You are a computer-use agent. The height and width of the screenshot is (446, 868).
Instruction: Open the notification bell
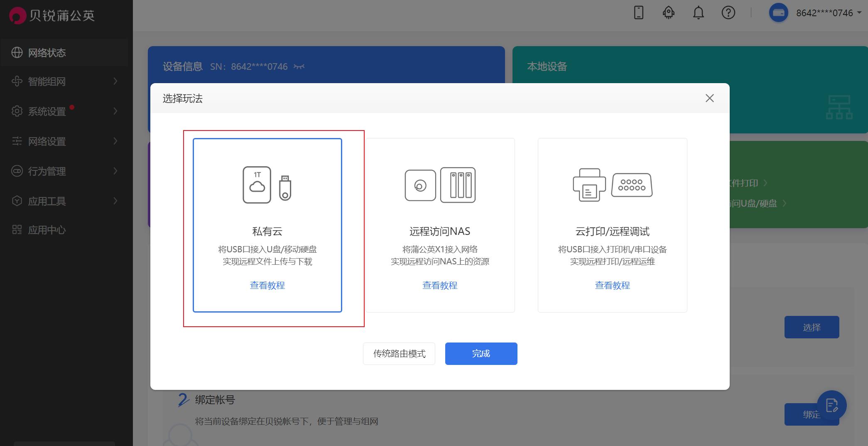click(698, 13)
